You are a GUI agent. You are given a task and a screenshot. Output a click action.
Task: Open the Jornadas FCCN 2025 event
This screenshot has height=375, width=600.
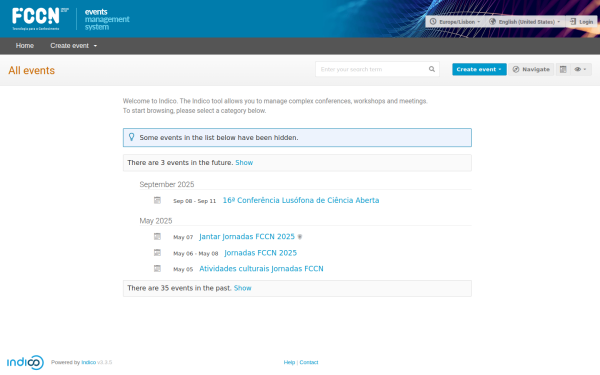tap(260, 253)
